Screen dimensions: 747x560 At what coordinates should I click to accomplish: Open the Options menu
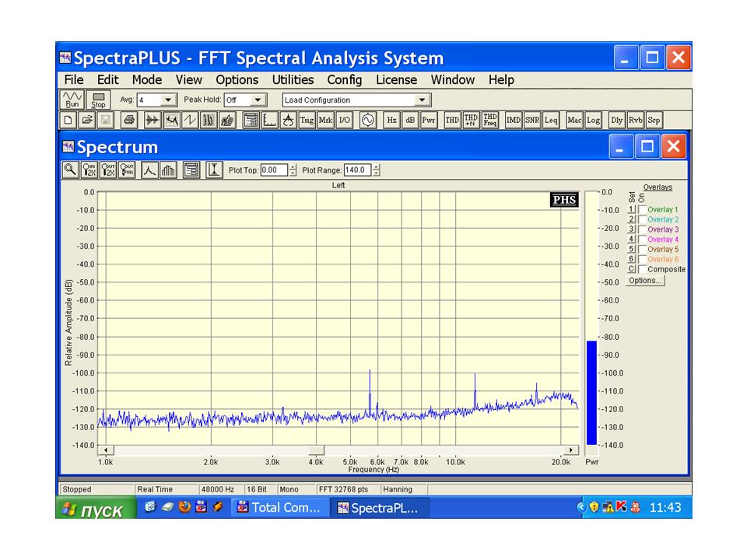click(x=237, y=79)
